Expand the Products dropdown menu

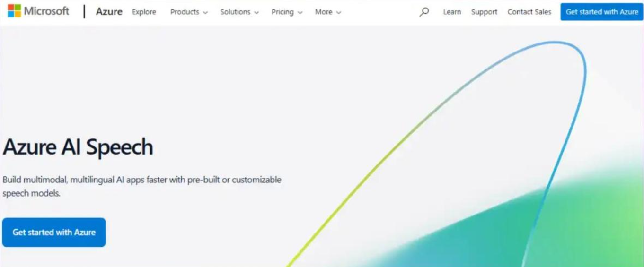(x=189, y=12)
